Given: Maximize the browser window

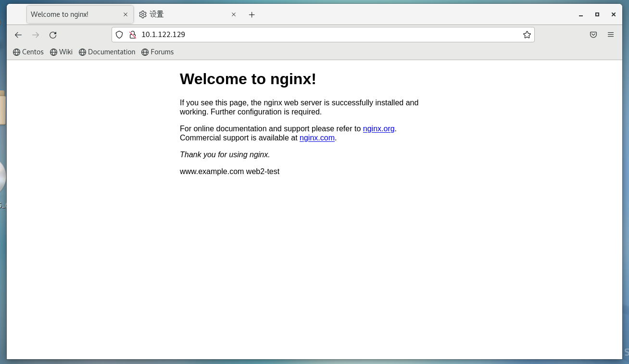Looking at the screenshot, I should pyautogui.click(x=597, y=14).
